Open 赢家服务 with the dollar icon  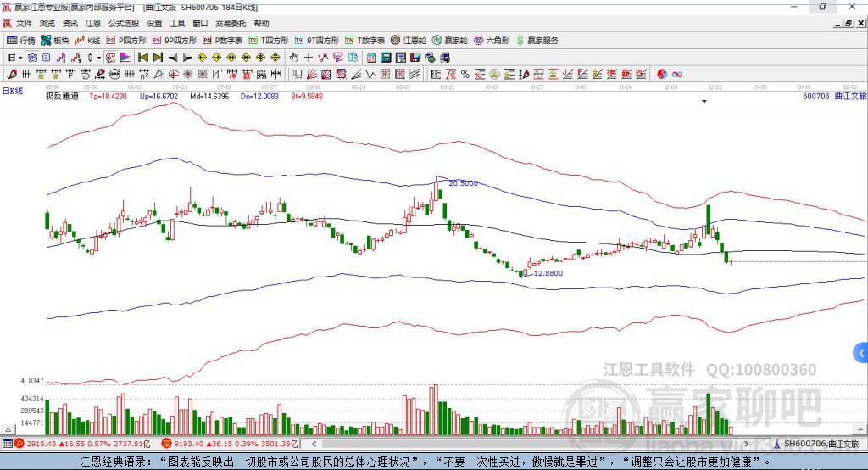click(x=537, y=41)
